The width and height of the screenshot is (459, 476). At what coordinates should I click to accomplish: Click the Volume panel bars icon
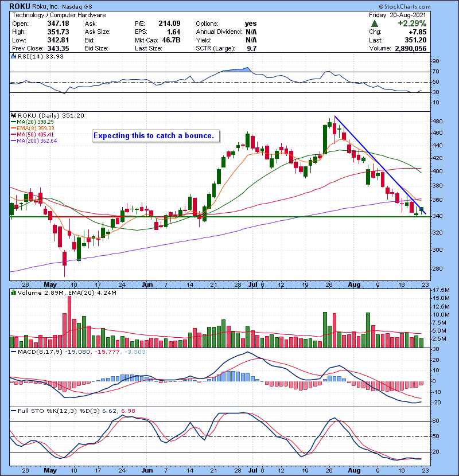[13, 293]
